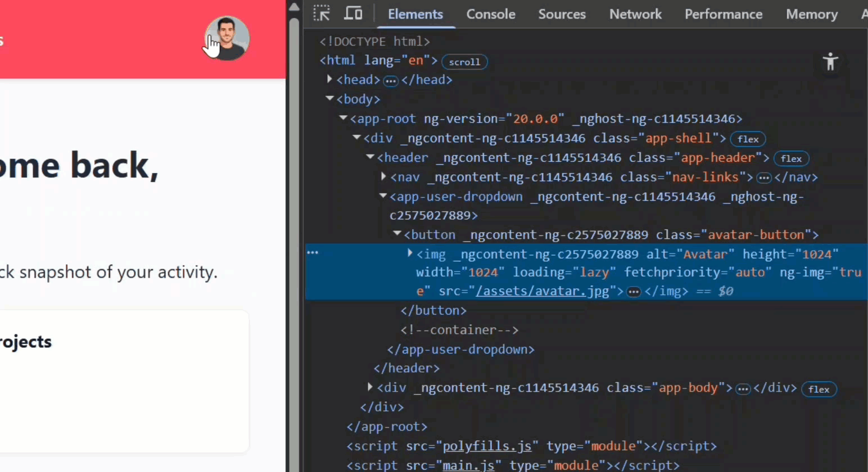Open the accessibility tree icon button
The width and height of the screenshot is (868, 472).
point(830,61)
